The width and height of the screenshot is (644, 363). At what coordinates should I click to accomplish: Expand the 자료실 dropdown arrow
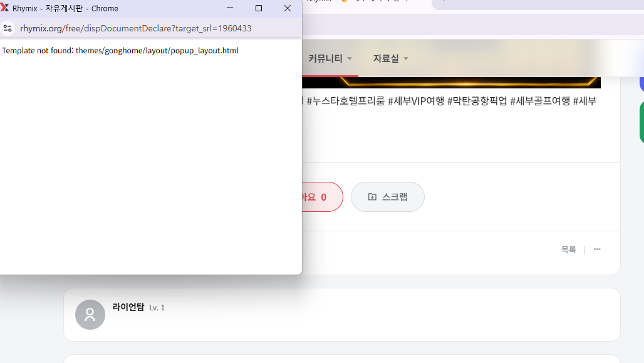coord(406,59)
